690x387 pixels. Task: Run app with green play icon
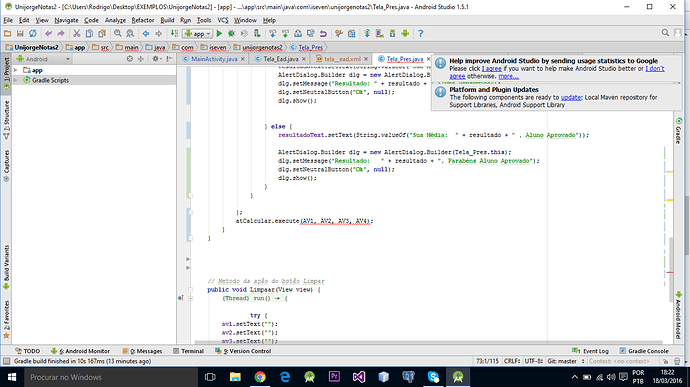click(219, 33)
